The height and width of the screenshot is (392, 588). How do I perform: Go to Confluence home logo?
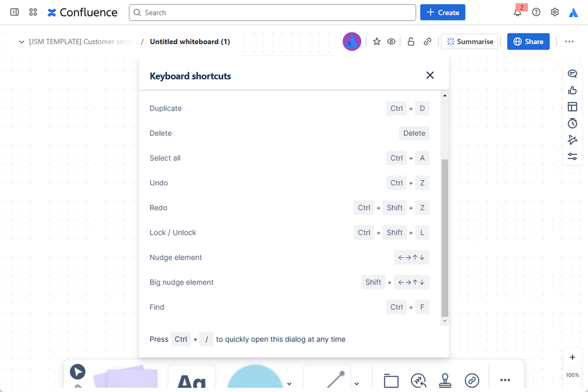[82, 12]
